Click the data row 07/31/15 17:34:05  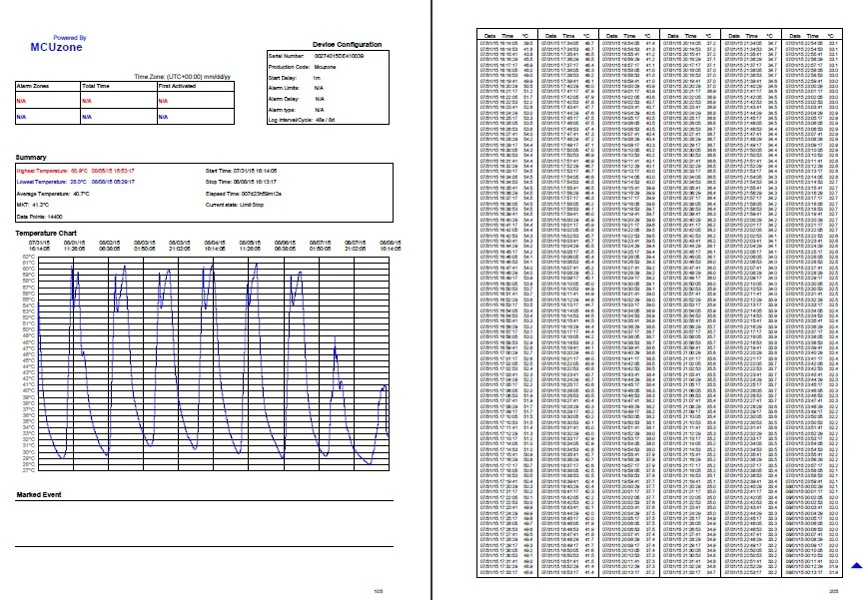coord(568,43)
